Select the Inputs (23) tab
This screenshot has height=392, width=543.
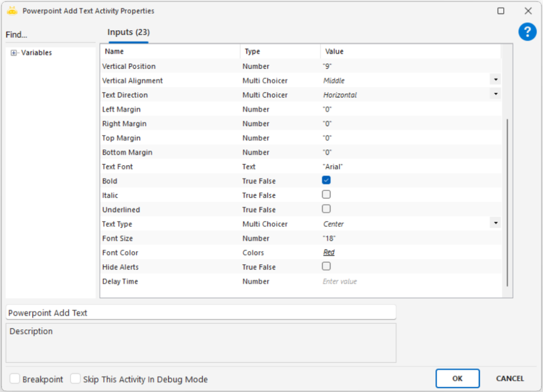128,32
